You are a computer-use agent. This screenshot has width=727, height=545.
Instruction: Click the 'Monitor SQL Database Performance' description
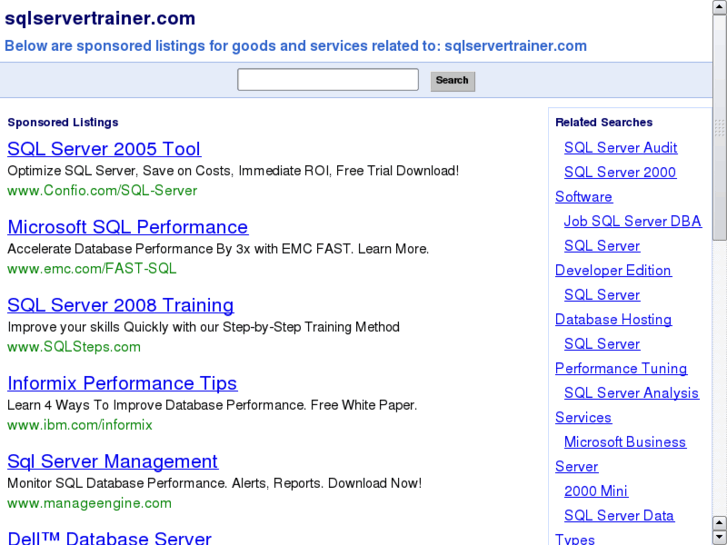(215, 483)
